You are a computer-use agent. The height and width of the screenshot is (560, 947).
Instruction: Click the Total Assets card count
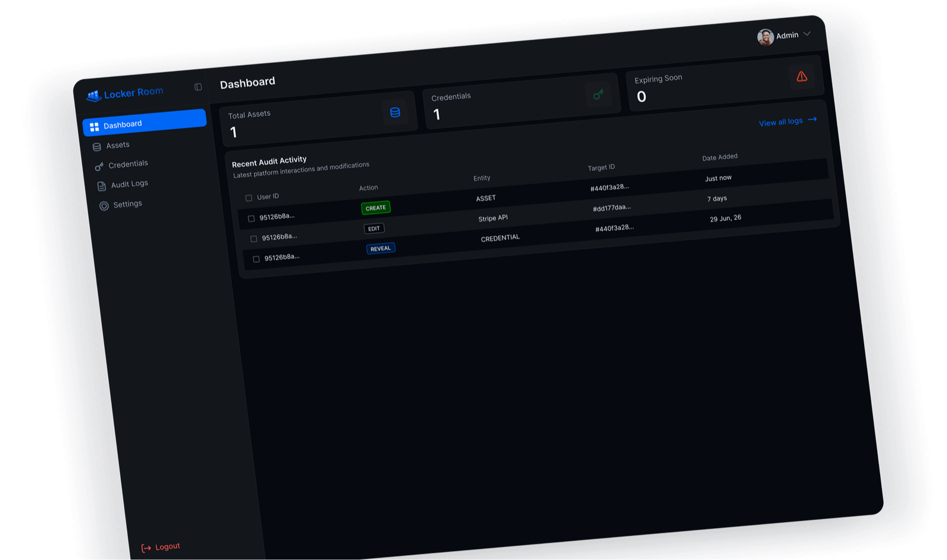pos(234,133)
